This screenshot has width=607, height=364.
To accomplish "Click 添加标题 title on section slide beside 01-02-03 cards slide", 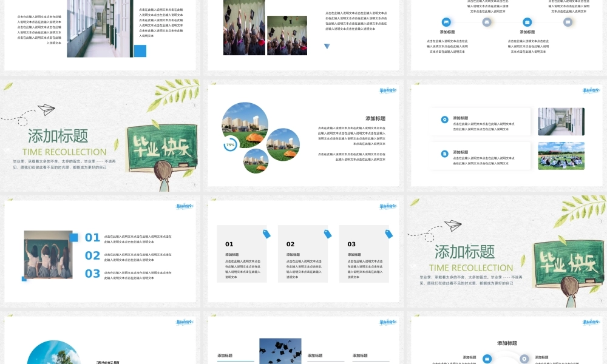I will (464, 252).
